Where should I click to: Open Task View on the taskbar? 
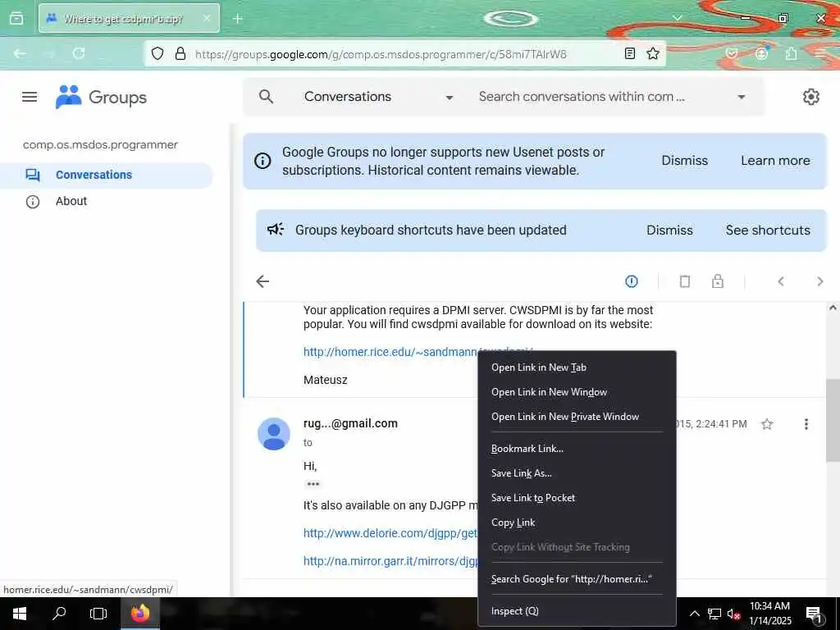(98, 614)
